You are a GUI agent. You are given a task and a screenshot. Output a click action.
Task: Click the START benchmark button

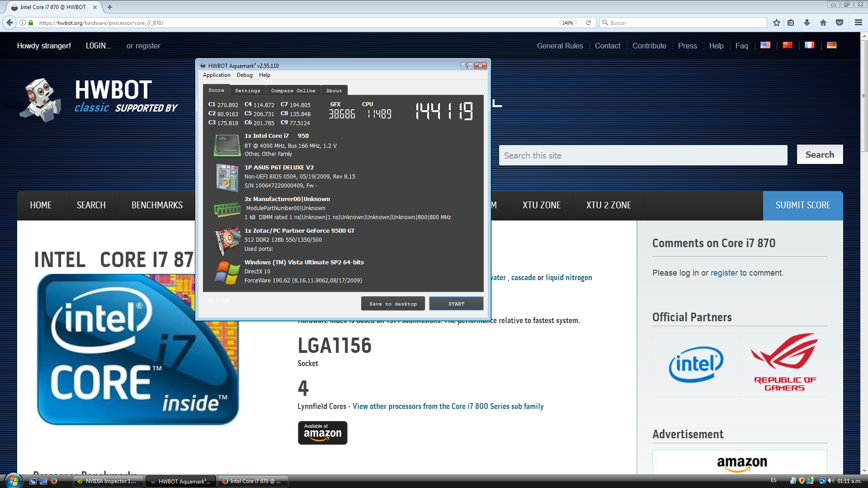coord(456,304)
